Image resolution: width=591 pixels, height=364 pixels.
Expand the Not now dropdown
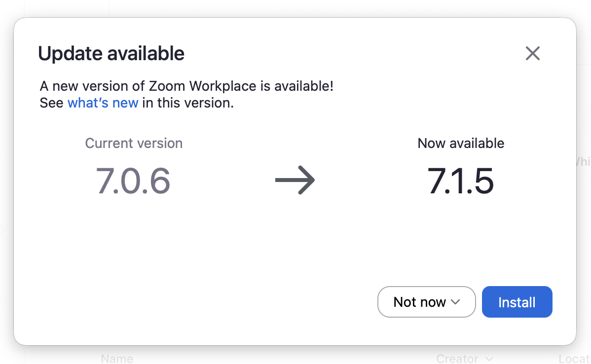[426, 302]
